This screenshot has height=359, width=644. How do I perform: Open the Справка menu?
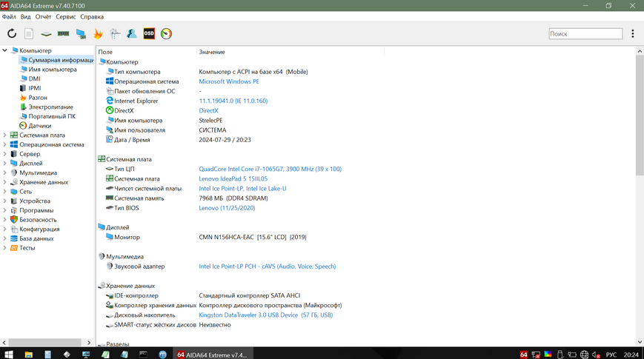pyautogui.click(x=92, y=17)
